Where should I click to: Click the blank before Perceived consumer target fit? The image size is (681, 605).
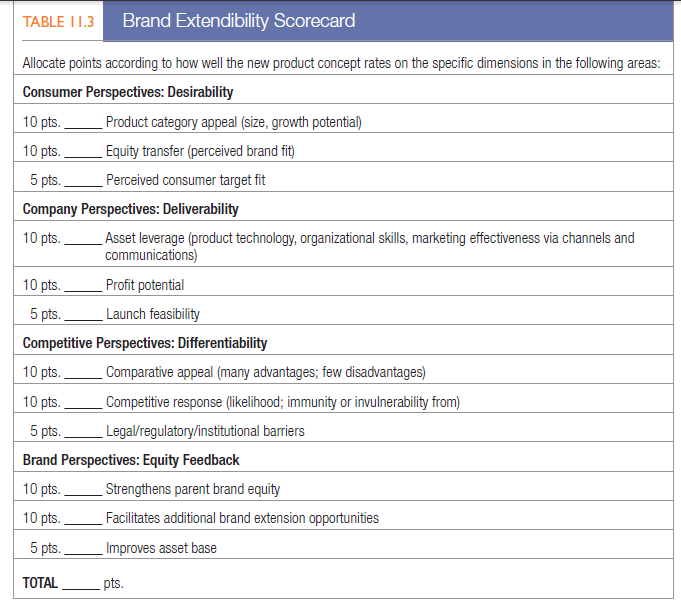[x=83, y=181]
